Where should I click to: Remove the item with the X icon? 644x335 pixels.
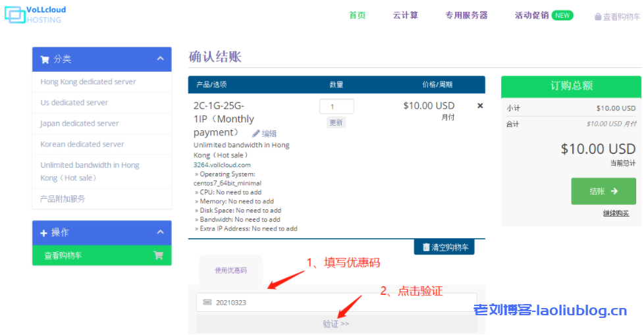coord(480,106)
